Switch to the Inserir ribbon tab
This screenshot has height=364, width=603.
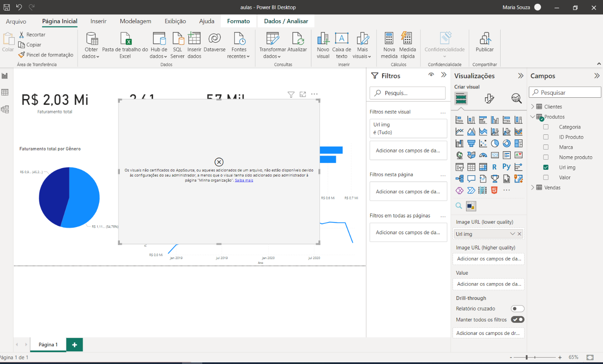tap(98, 21)
